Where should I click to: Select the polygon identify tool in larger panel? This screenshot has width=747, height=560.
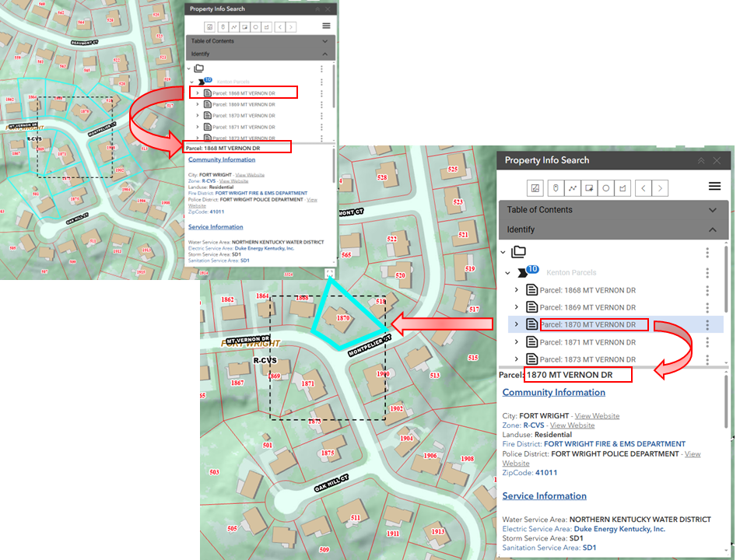623,187
